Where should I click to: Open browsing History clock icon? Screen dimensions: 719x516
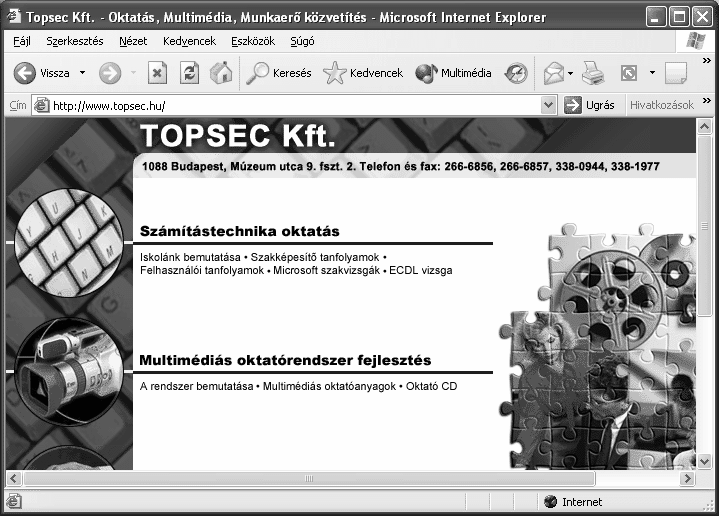(x=516, y=73)
